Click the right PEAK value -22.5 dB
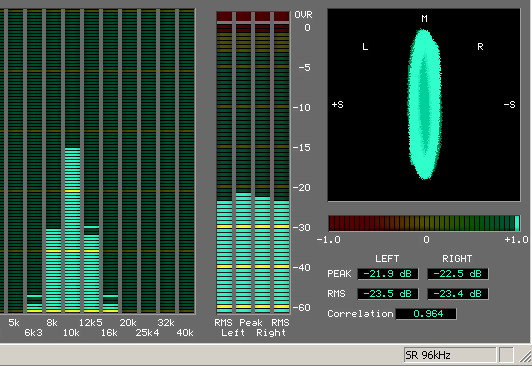 (458, 274)
